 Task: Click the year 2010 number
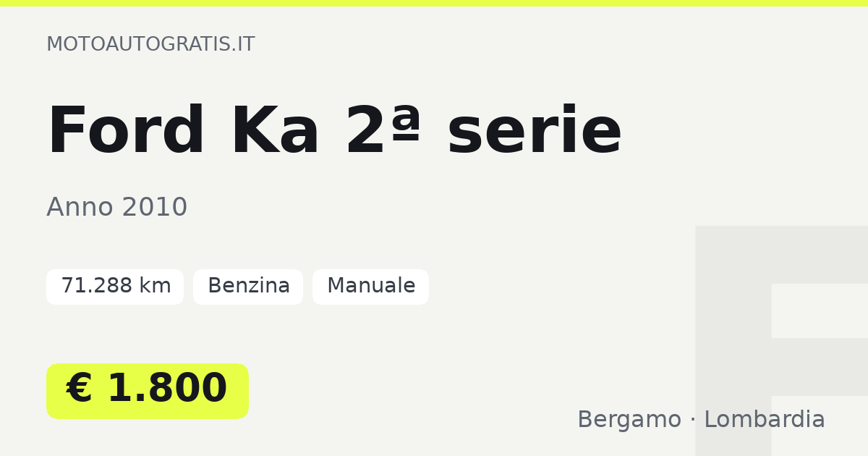tap(155, 208)
